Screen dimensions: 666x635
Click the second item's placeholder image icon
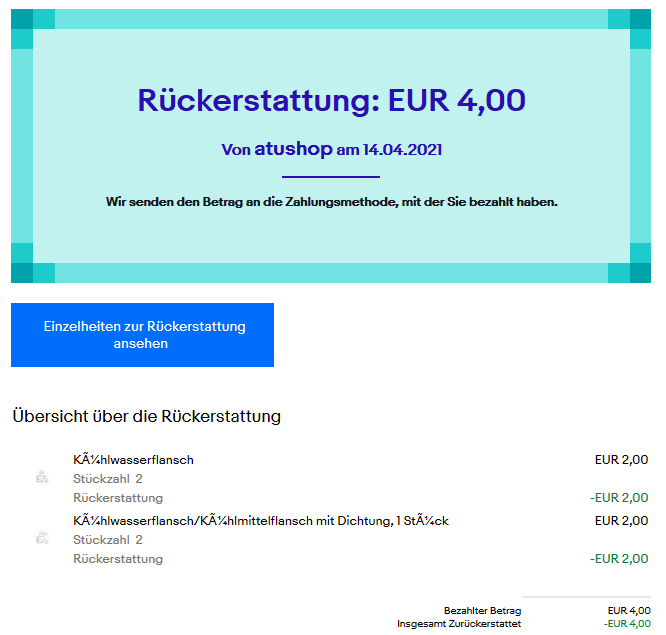[42, 538]
